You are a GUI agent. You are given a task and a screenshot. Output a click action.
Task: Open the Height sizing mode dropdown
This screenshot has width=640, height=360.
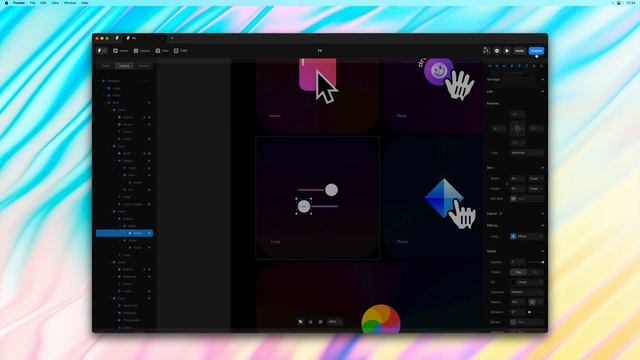[536, 189]
